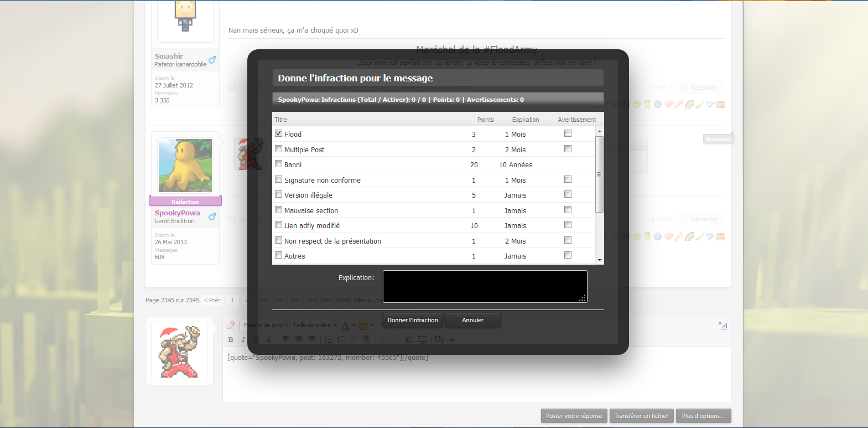
Task: Enable Avertissement checkbox for Signature non conforme
Action: point(568,179)
